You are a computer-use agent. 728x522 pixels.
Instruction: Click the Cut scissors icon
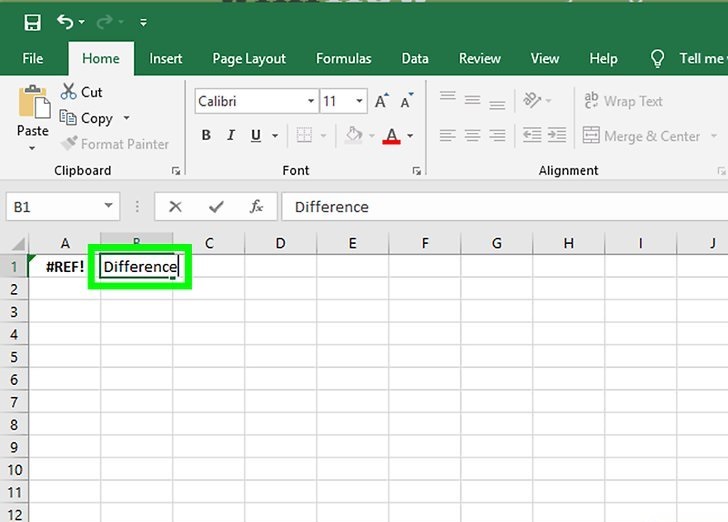coord(69,92)
